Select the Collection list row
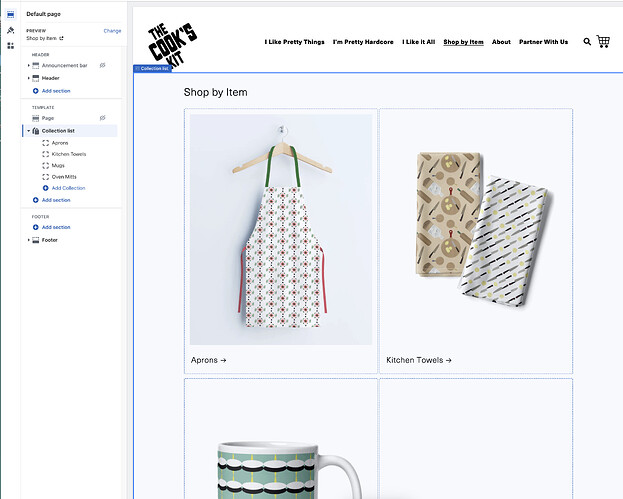The image size is (623, 499). click(70, 131)
